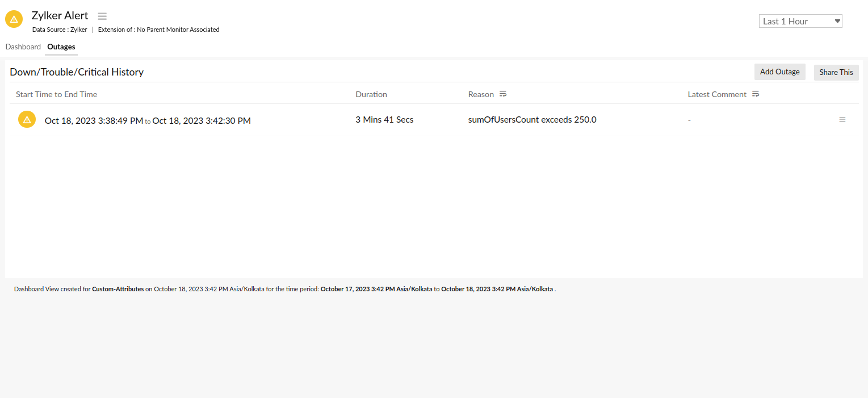
Task: Toggle text wrapping on the Latest Comment column
Action: [755, 93]
